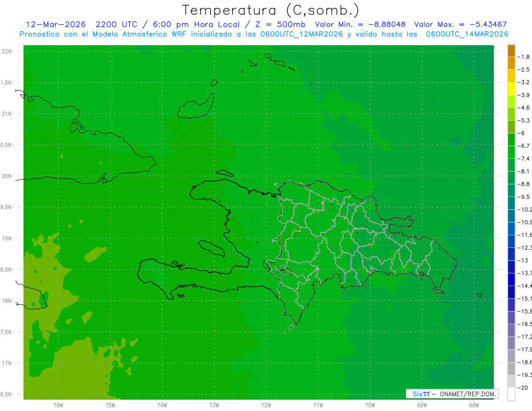The width and height of the screenshot is (532, 411).
Task: Click the "-9.5" colorbar value
Action: (x=524, y=196)
